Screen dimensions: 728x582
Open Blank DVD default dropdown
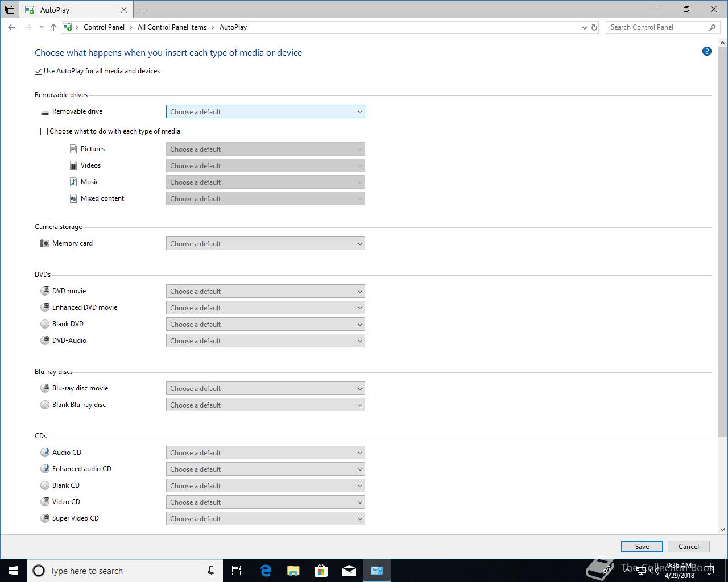pos(265,324)
